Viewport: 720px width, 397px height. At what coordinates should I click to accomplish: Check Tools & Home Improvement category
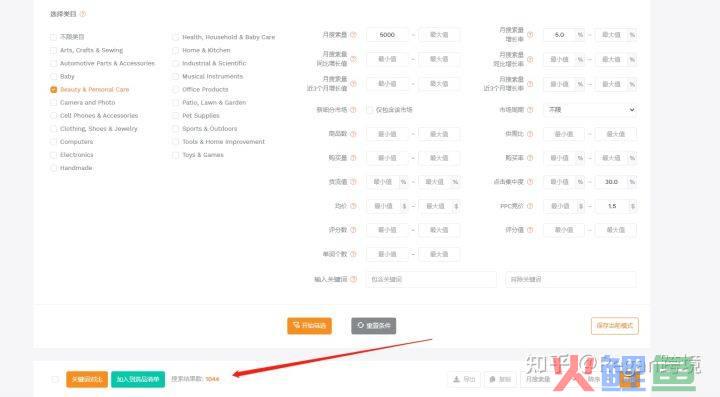click(175, 142)
